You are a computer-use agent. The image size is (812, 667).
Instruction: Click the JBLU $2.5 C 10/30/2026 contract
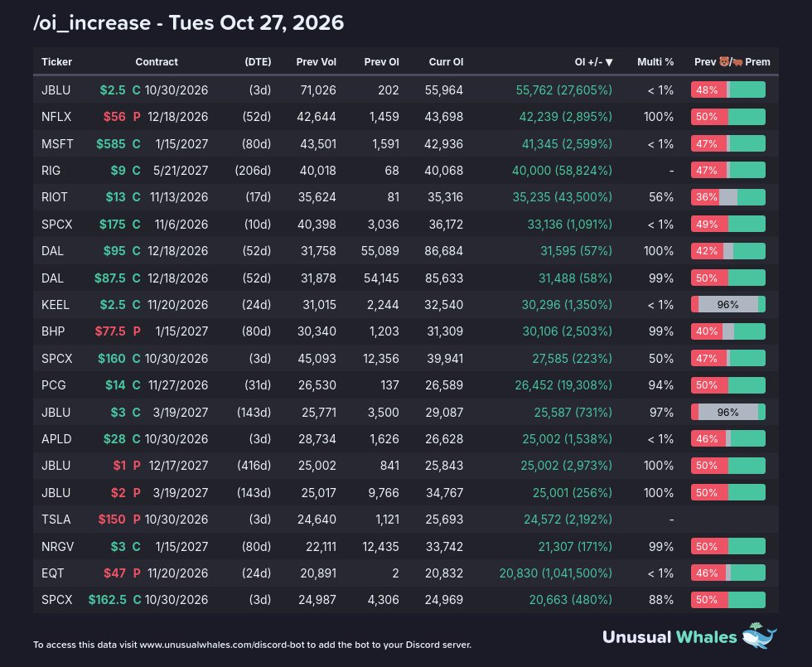click(x=154, y=90)
